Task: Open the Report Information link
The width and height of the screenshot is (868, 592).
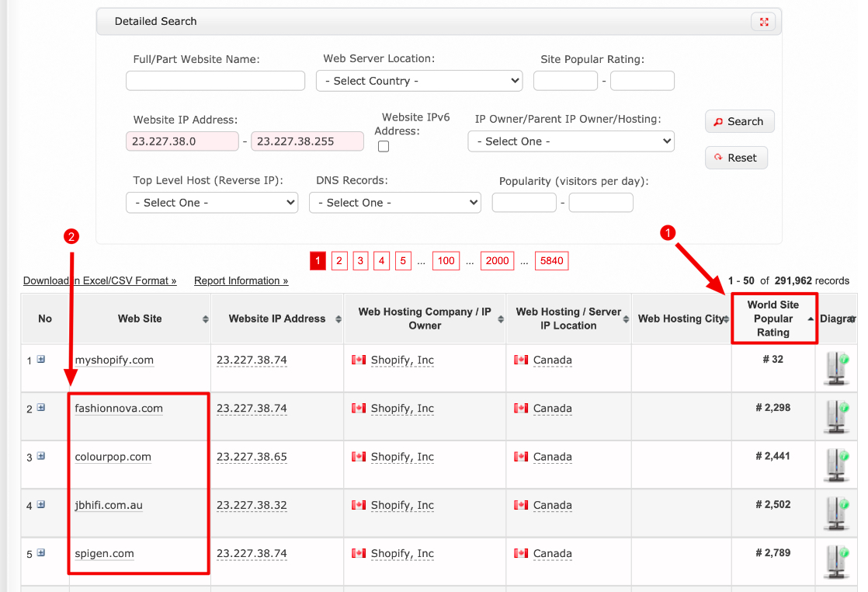Action: click(x=241, y=280)
